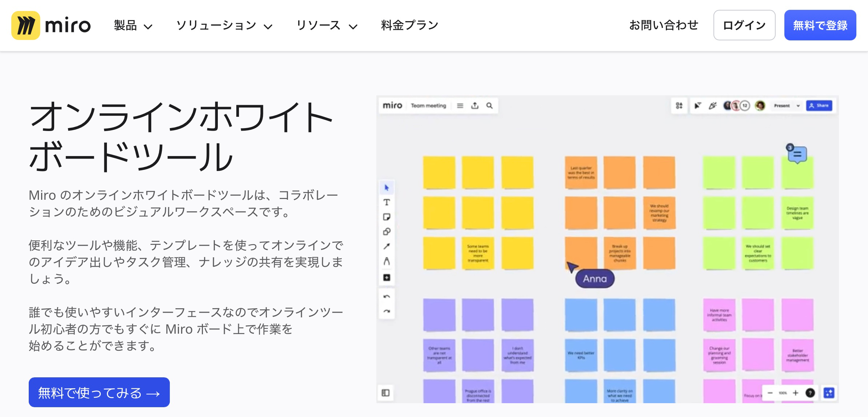Click the export upload icon beside Team meeting
This screenshot has width=868, height=417.
pos(475,106)
